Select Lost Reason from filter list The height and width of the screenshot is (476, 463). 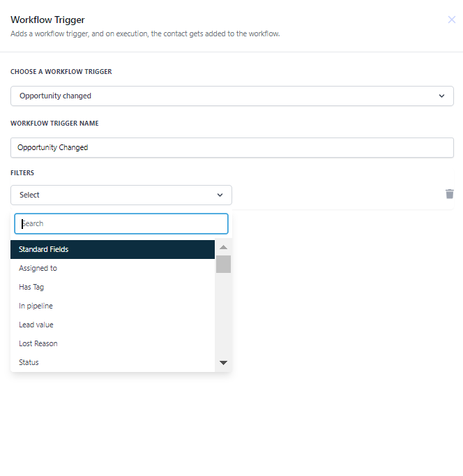click(x=112, y=343)
